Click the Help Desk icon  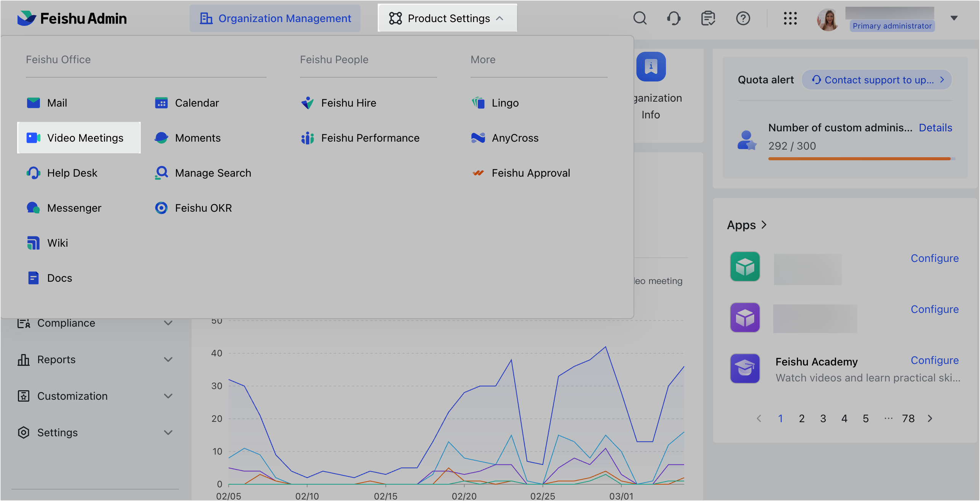coord(34,173)
